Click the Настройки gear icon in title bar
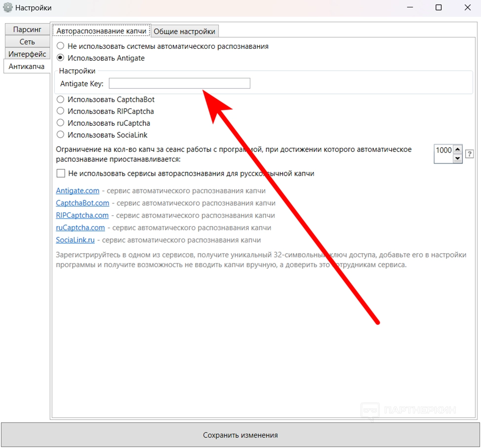481x448 pixels. 8,8
